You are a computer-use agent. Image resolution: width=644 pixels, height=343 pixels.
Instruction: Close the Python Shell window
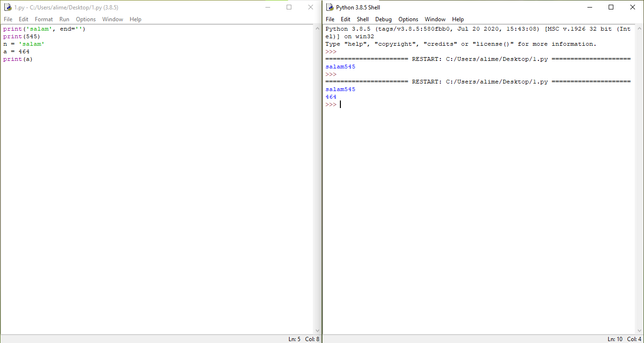[633, 8]
